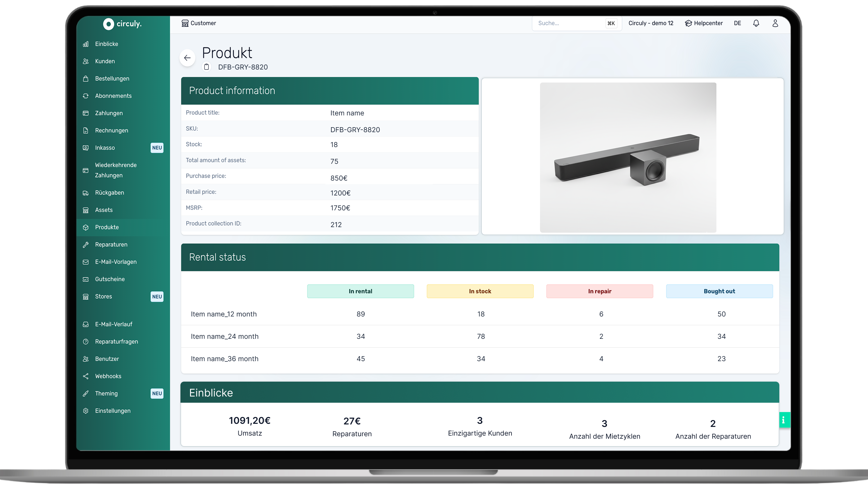Select Reparaturen in sidebar
Viewport: 868px width, 484px height.
click(x=111, y=244)
